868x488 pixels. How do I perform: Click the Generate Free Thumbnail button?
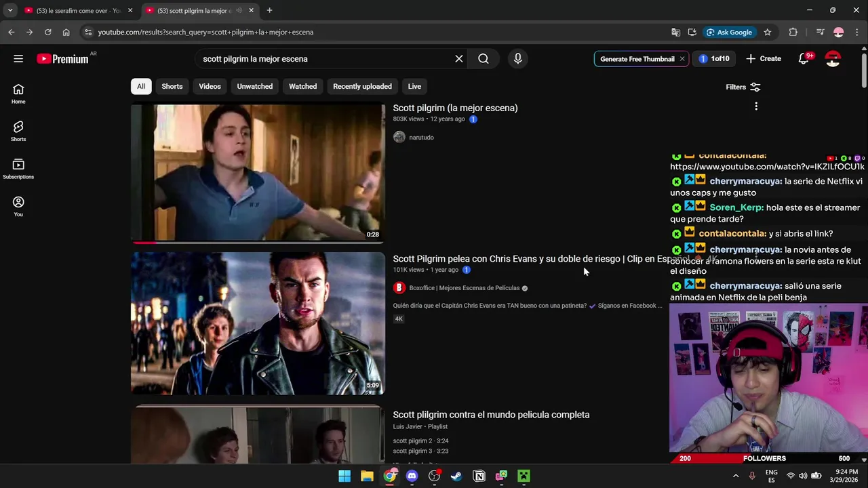[x=637, y=59]
